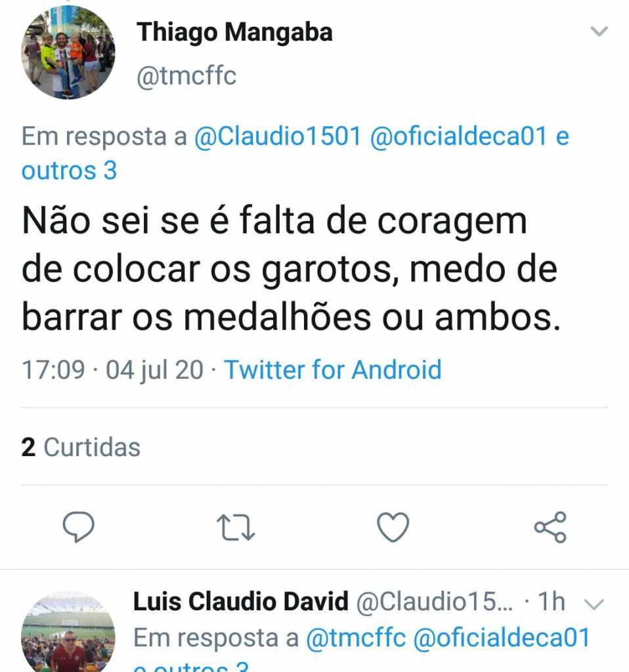Open the @oficialdeca01 mention in the main tweet
The image size is (629, 672).
459,136
